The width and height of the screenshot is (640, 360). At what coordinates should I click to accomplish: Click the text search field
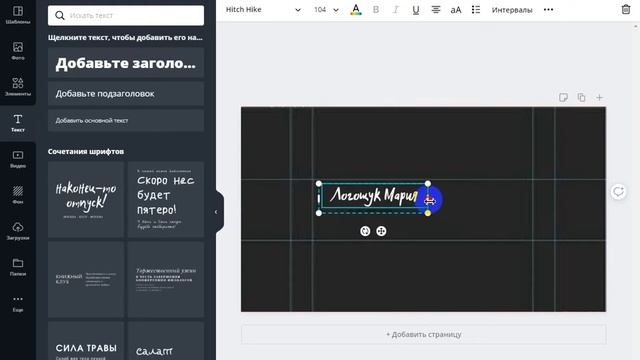(126, 16)
